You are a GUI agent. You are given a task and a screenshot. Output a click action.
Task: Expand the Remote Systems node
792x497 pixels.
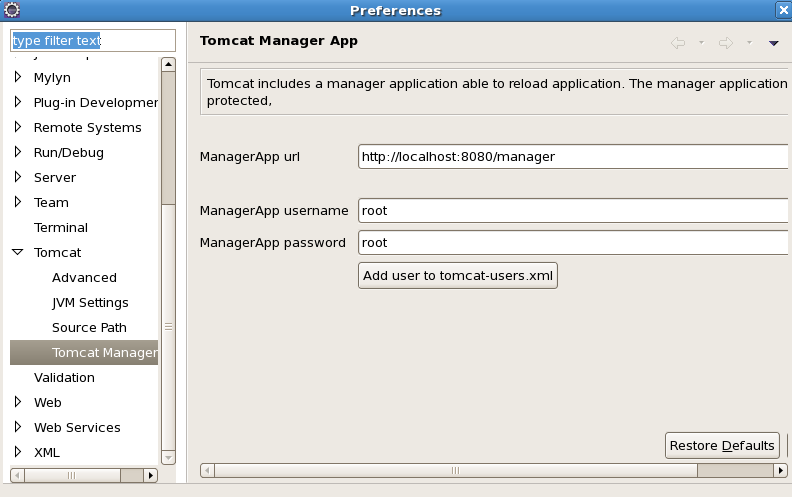18,127
